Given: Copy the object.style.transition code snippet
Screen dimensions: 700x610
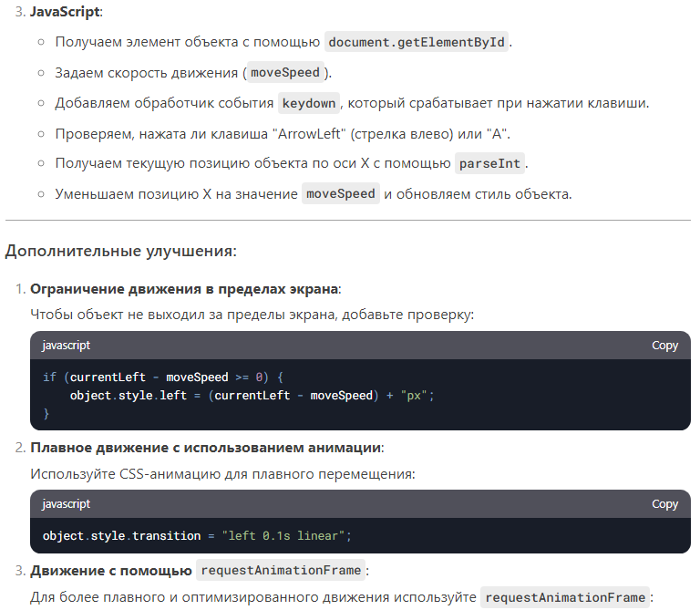Looking at the screenshot, I should pyautogui.click(x=664, y=504).
